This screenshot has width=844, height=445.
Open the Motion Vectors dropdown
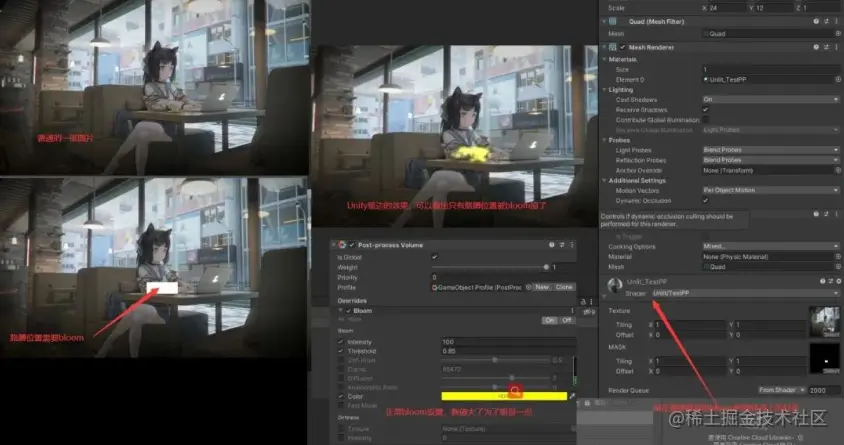point(771,190)
